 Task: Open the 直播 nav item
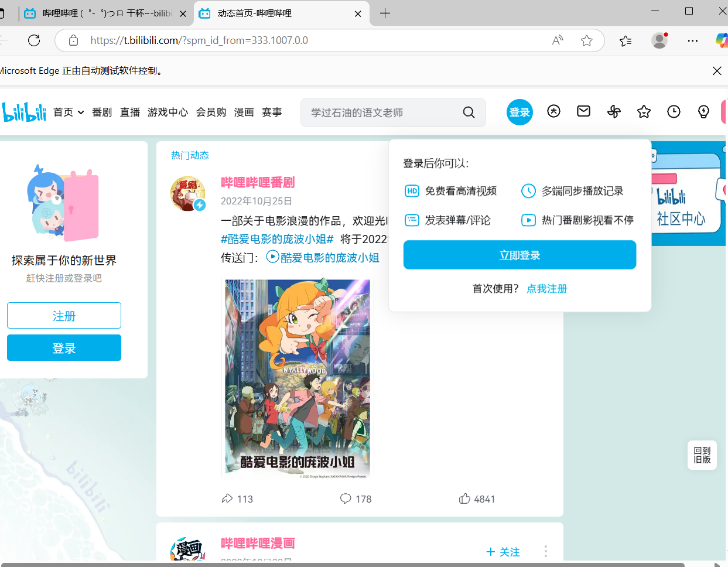point(130,112)
